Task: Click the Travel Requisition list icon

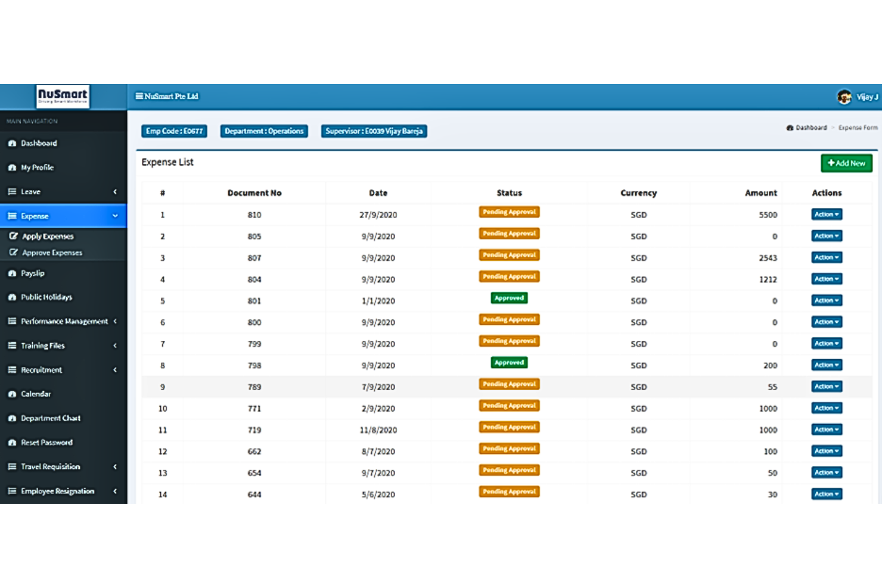Action: coord(12,466)
